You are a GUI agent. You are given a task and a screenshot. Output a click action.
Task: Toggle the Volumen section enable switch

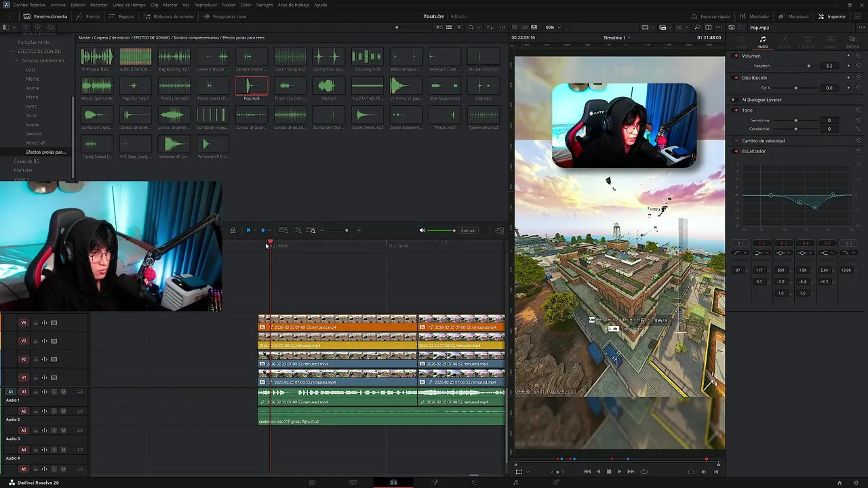pos(736,56)
